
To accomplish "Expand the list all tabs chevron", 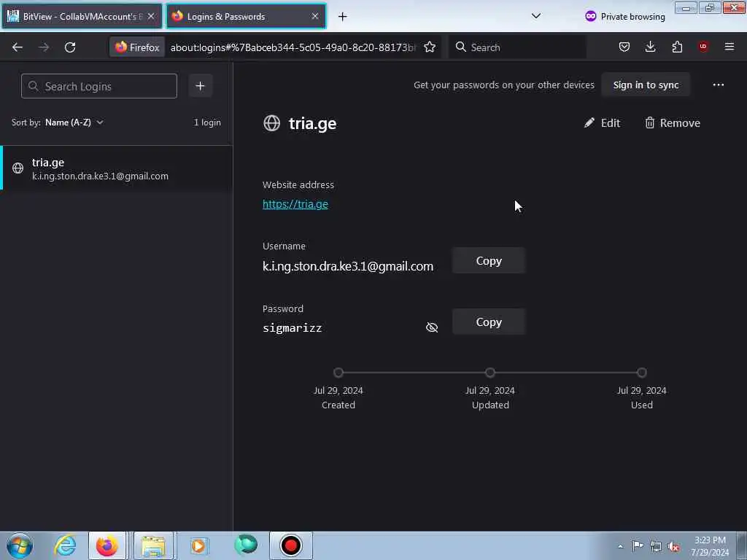I will [536, 16].
